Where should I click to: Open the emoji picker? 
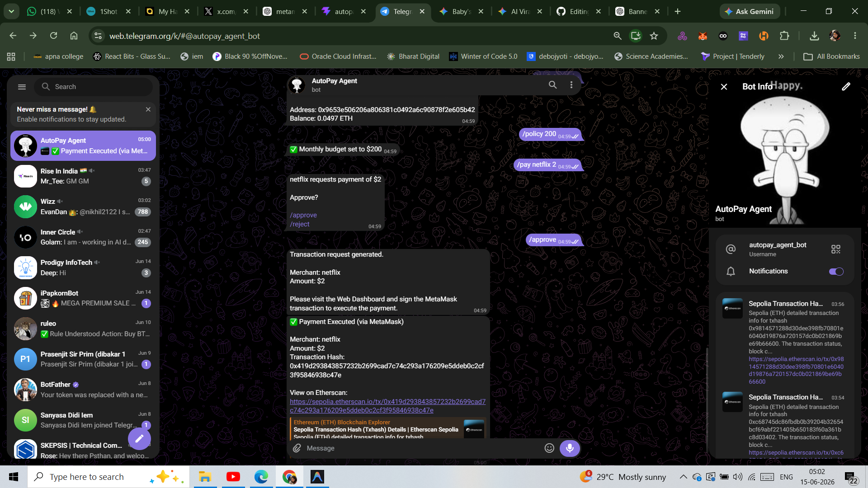[549, 448]
